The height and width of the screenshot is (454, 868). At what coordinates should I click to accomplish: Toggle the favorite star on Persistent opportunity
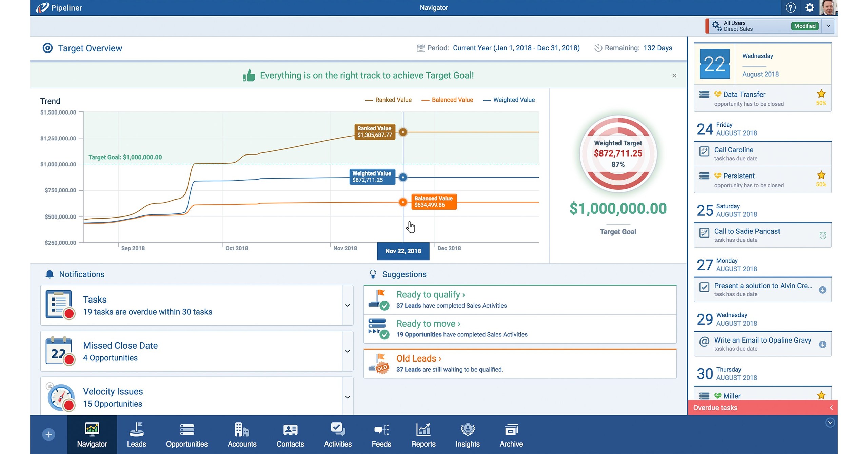[x=821, y=175]
